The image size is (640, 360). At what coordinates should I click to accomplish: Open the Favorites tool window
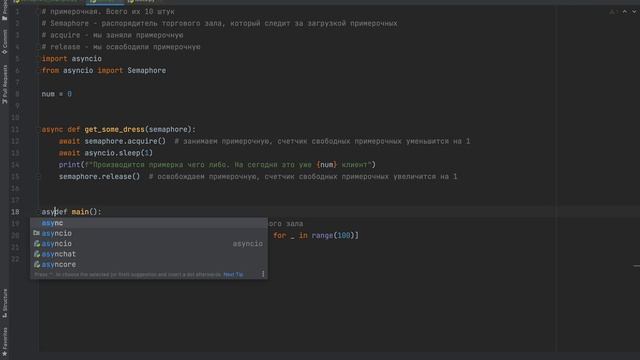click(4, 342)
